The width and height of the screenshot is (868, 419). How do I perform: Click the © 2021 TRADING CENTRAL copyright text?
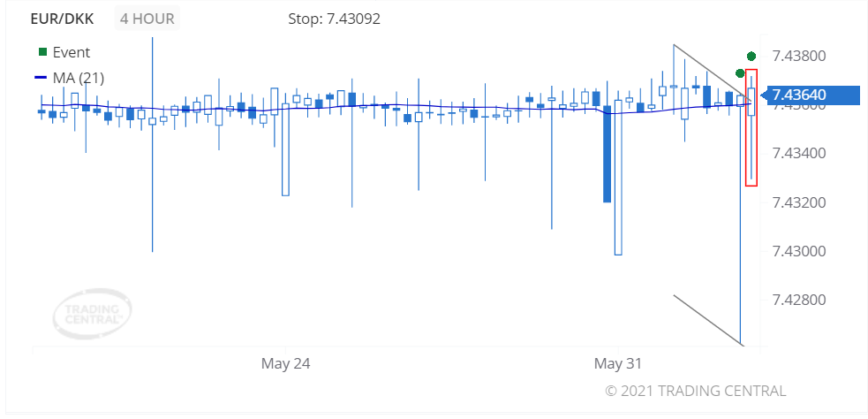pyautogui.click(x=695, y=391)
